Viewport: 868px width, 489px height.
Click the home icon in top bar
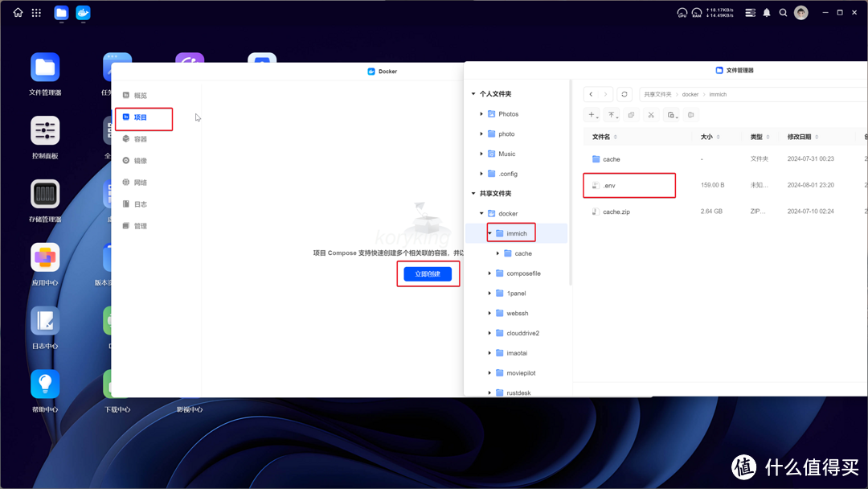click(x=18, y=12)
